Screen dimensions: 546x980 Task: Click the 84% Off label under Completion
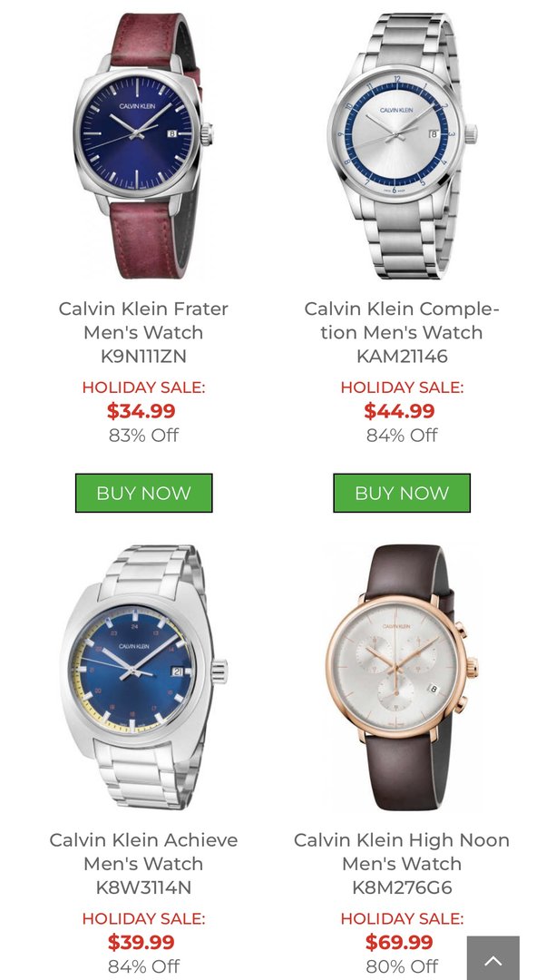pyautogui.click(x=402, y=435)
